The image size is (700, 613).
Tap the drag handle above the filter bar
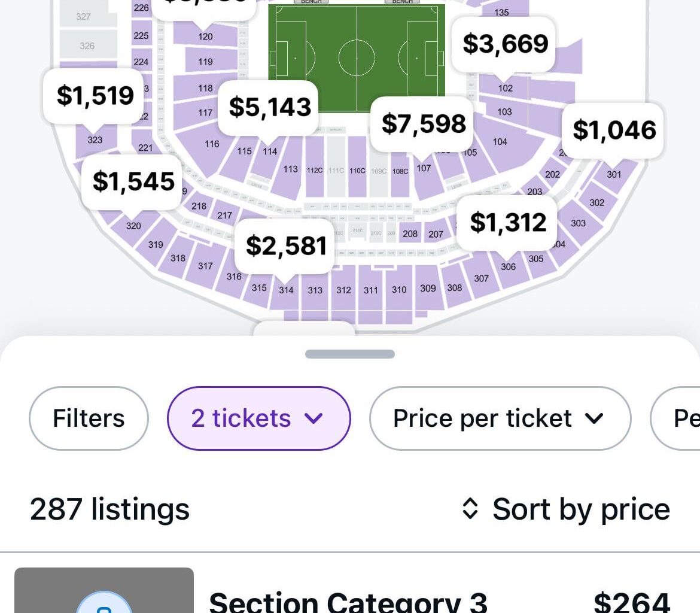tap(350, 354)
